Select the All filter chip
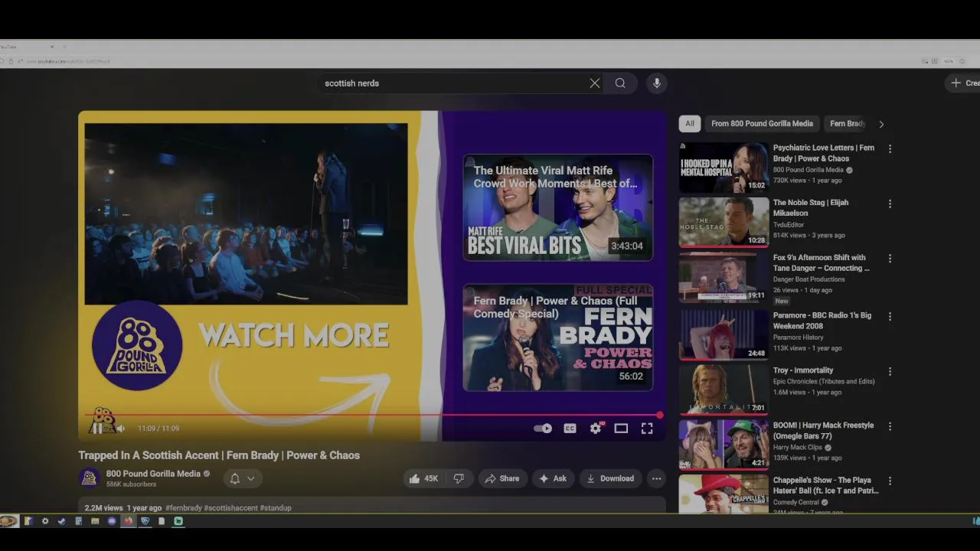The height and width of the screenshot is (551, 980). pyautogui.click(x=690, y=123)
